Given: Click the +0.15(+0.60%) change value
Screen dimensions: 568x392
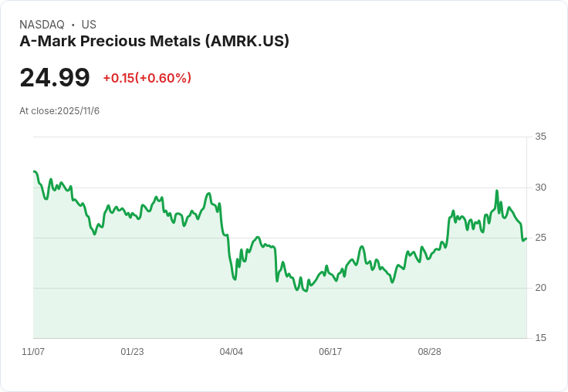Looking at the screenshot, I should [147, 78].
